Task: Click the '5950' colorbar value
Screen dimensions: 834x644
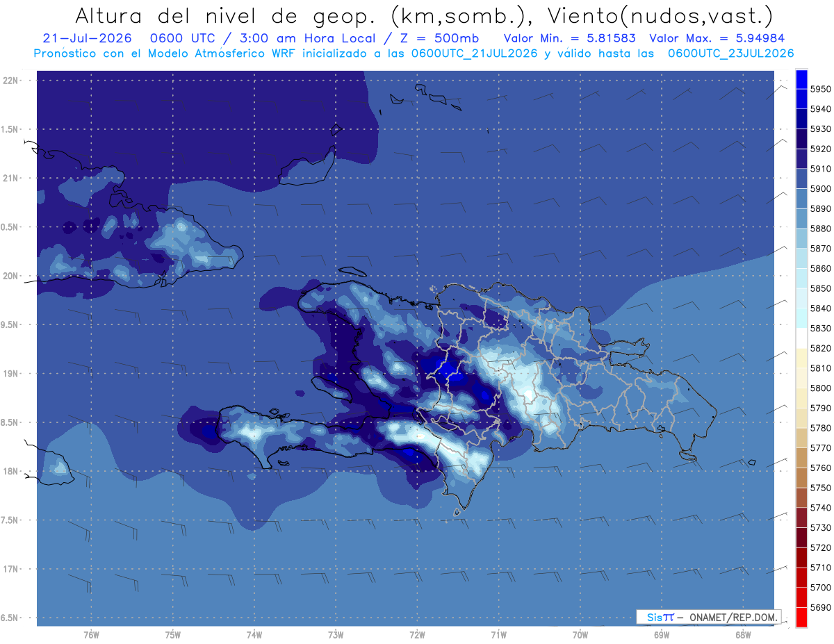Action: coord(821,89)
